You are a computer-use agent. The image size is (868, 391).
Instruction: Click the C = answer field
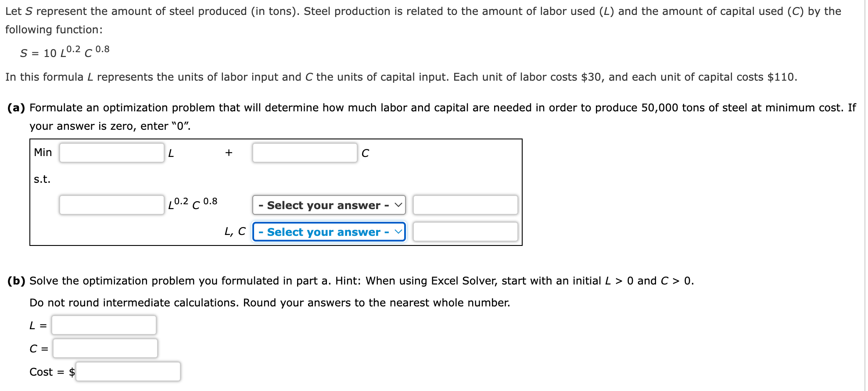105,348
